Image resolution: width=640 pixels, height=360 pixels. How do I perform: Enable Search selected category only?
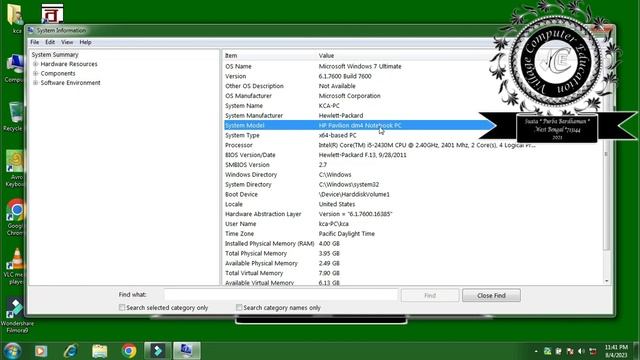coord(122,307)
